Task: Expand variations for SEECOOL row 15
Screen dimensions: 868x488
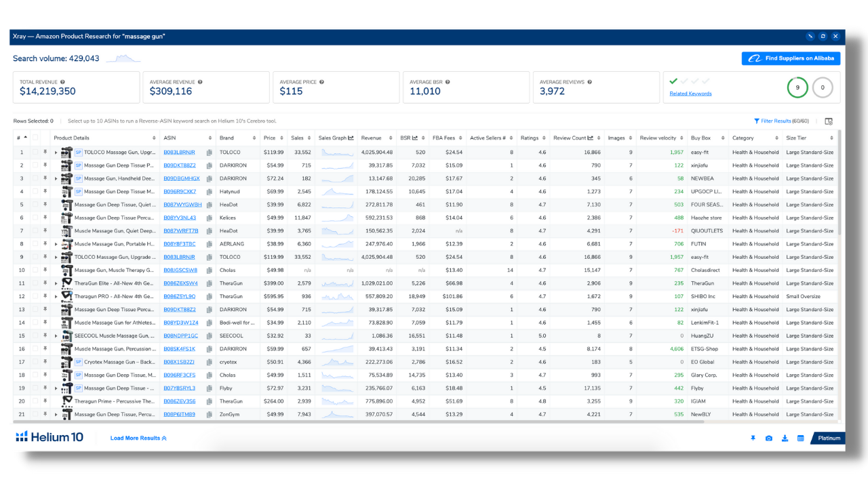Action: [x=56, y=335]
